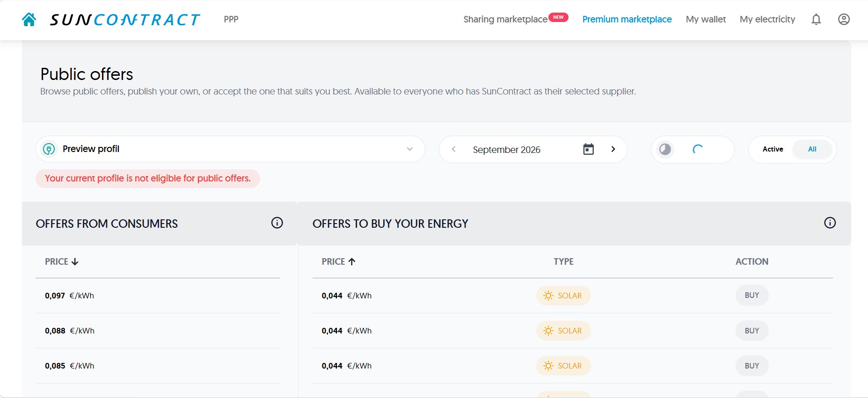Click the loading spinner option

[698, 149]
